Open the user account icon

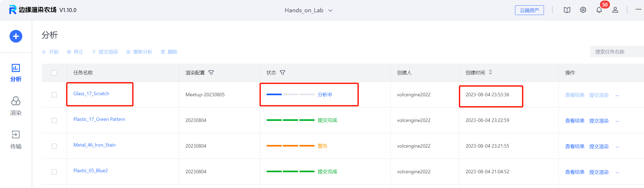coord(615,10)
